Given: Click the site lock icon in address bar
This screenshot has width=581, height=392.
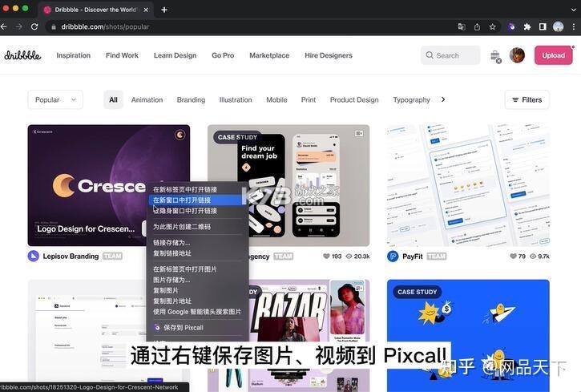Looking at the screenshot, I should point(54,26).
